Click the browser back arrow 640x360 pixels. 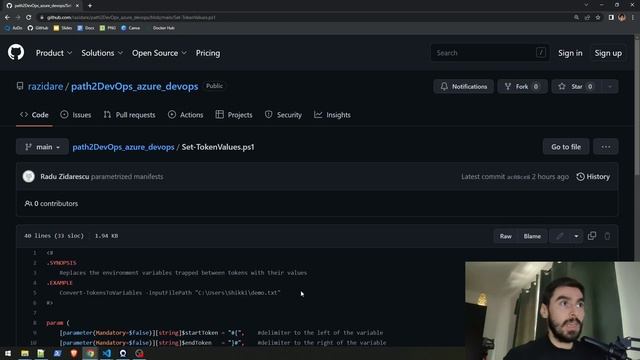coord(7,18)
